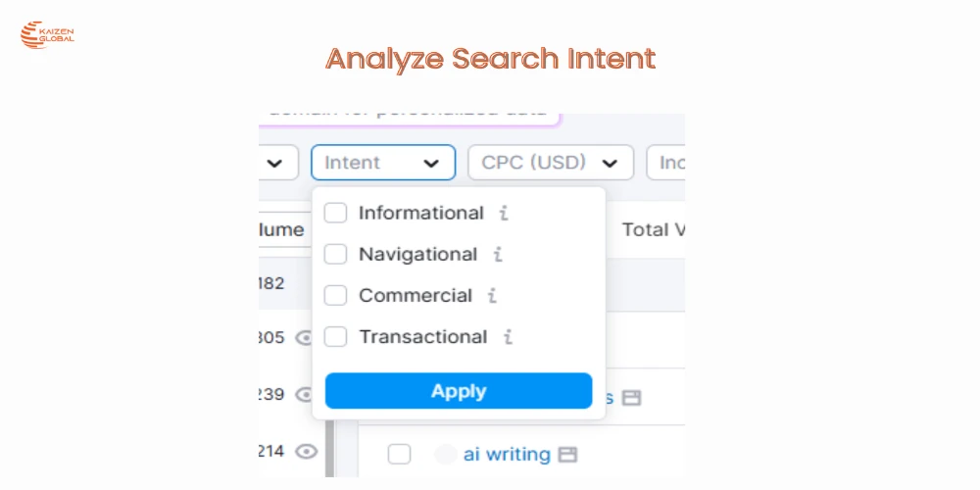980x490 pixels.
Task: Apply the selected intent filters
Action: point(459,391)
